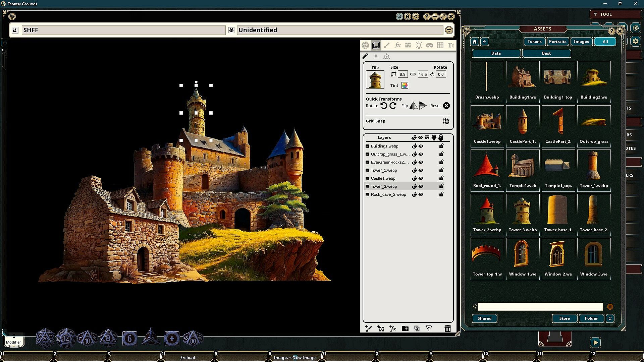Flip the tile horizontally
This screenshot has height=362, width=644.
(413, 106)
